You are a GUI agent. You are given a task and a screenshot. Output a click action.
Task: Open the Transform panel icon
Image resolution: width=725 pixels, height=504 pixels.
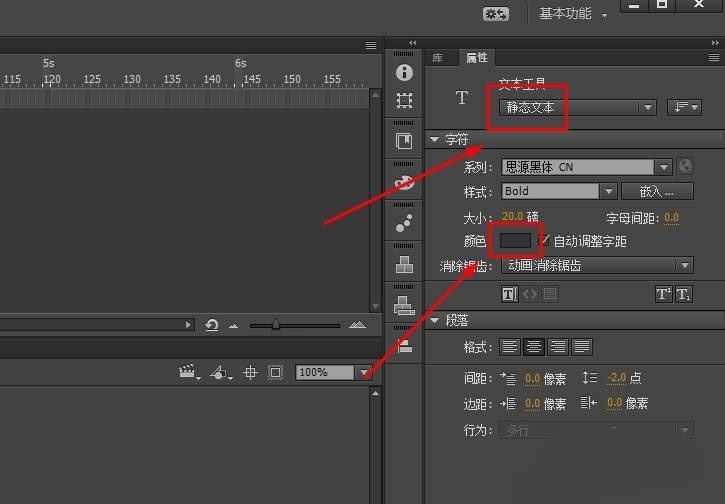[404, 100]
